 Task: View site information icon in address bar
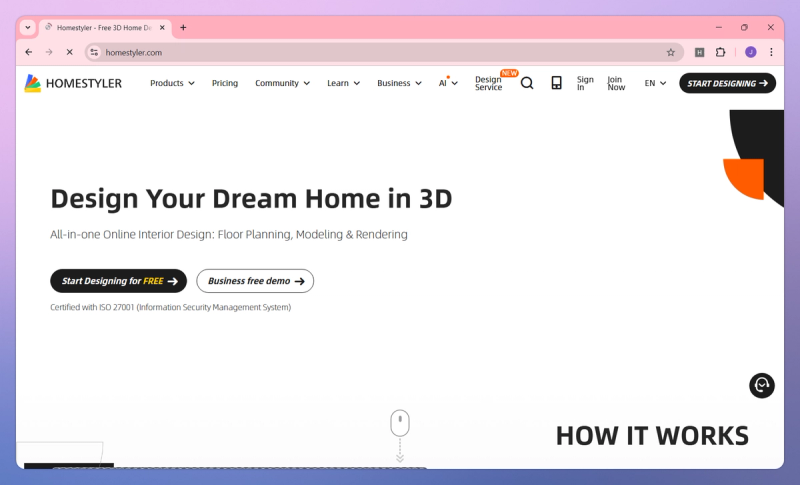(94, 52)
